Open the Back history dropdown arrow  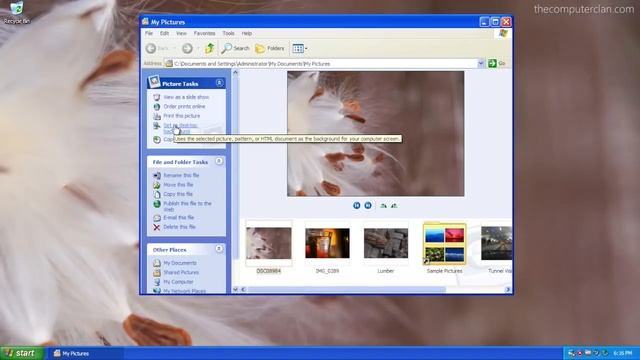click(174, 49)
